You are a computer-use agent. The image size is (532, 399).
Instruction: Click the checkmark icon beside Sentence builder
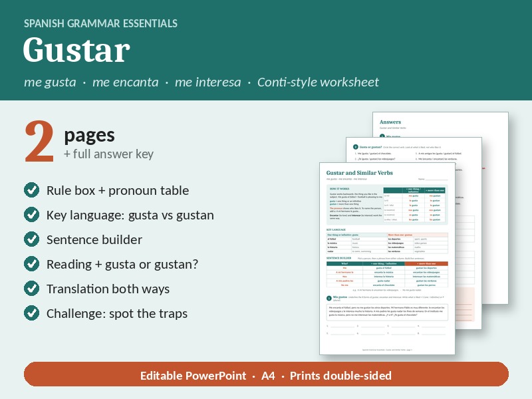[31, 239]
